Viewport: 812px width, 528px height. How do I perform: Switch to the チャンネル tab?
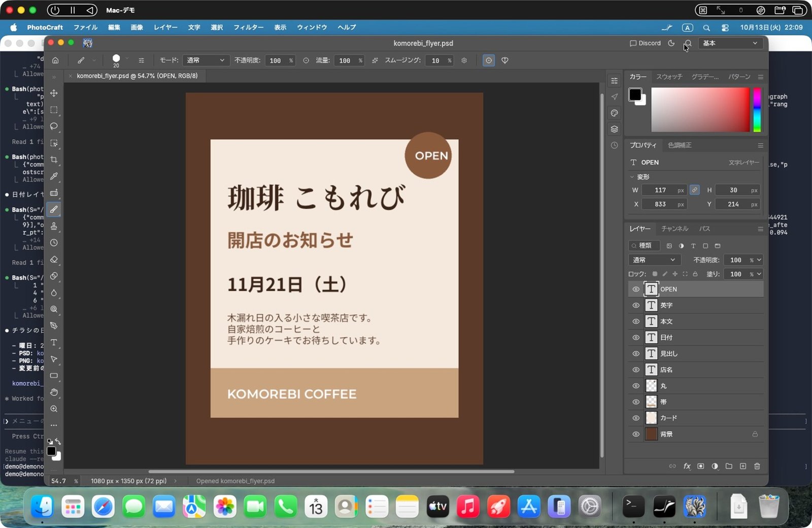click(674, 229)
